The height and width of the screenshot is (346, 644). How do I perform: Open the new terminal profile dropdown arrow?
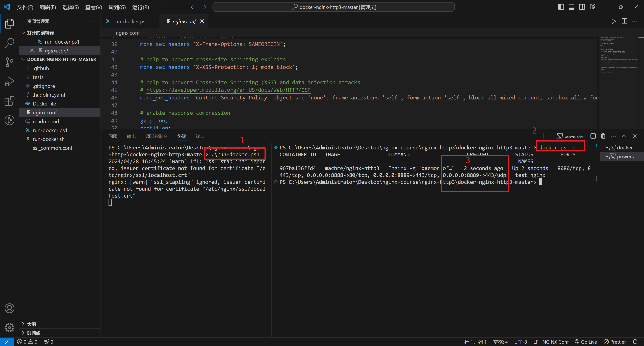[550, 136]
